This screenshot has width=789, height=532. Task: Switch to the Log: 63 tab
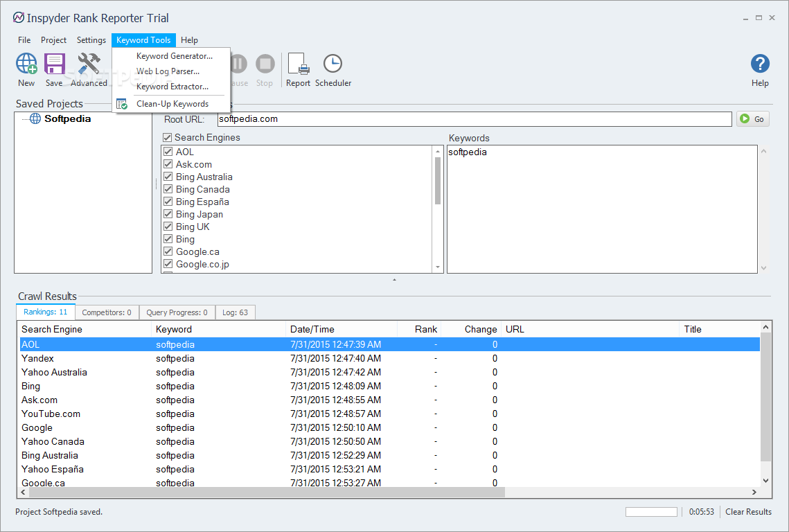click(235, 312)
